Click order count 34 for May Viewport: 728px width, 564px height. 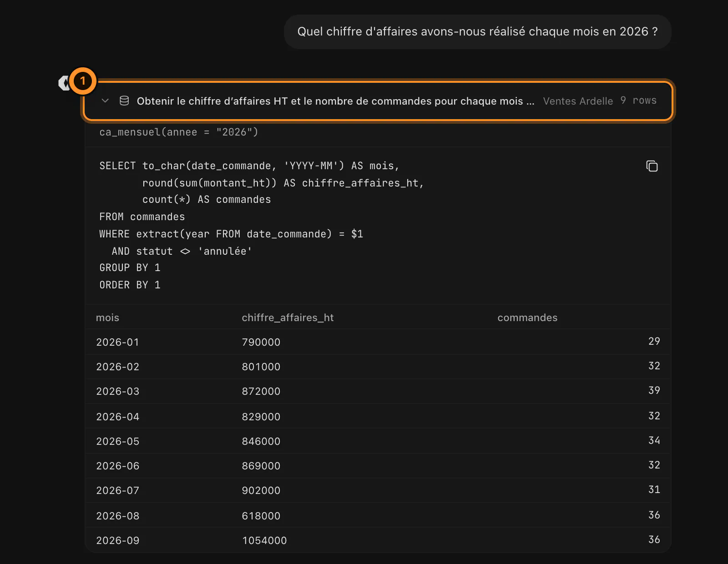coord(654,440)
